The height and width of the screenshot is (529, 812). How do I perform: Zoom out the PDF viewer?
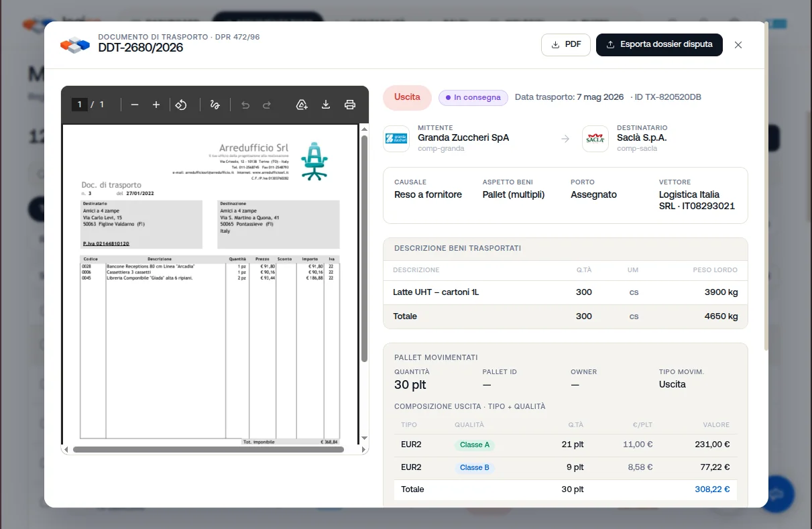point(135,105)
